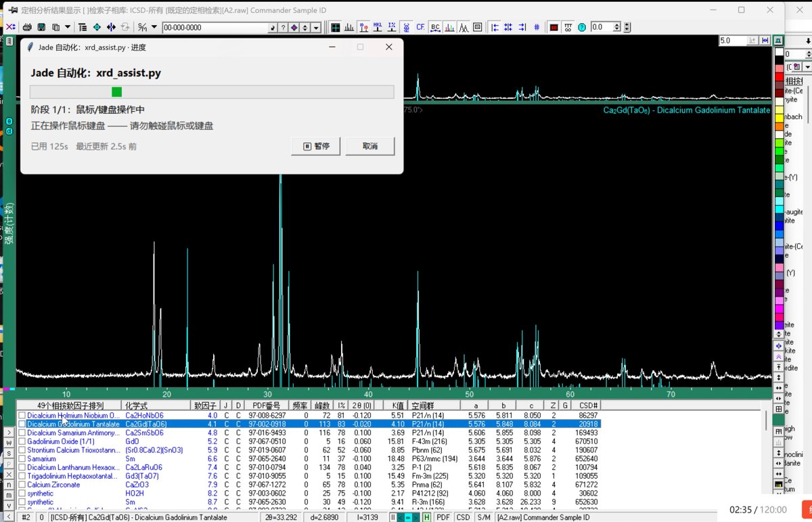Click the blue hash grid icon
Screen dimensions: 812x522
pyautogui.click(x=537, y=27)
